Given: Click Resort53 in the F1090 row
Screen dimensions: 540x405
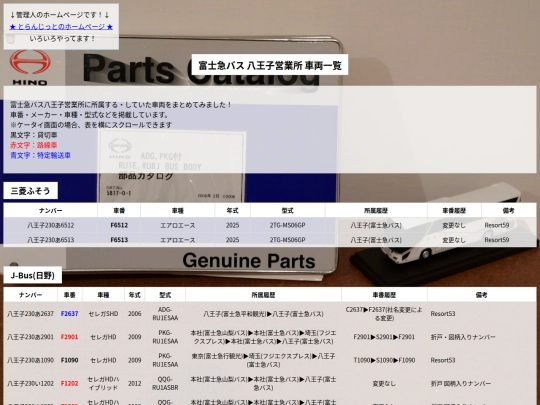Looking at the screenshot, I should pyautogui.click(x=443, y=360).
